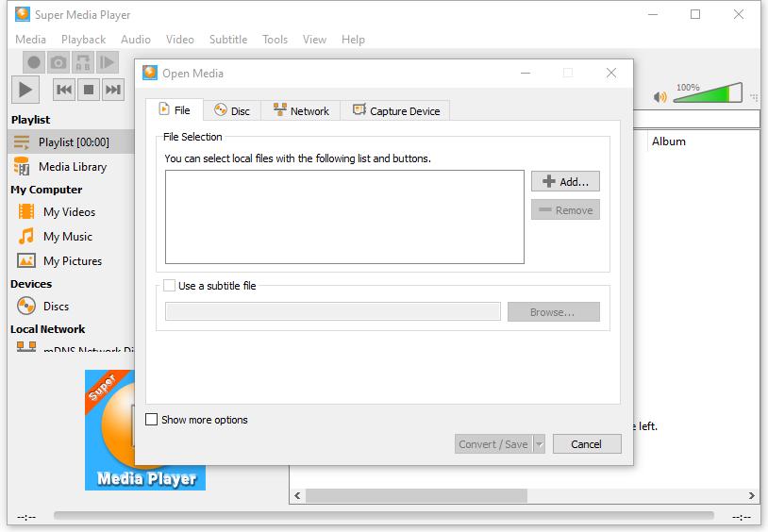The image size is (768, 532).
Task: Open the Convert / Save dropdown arrow
Action: [539, 444]
